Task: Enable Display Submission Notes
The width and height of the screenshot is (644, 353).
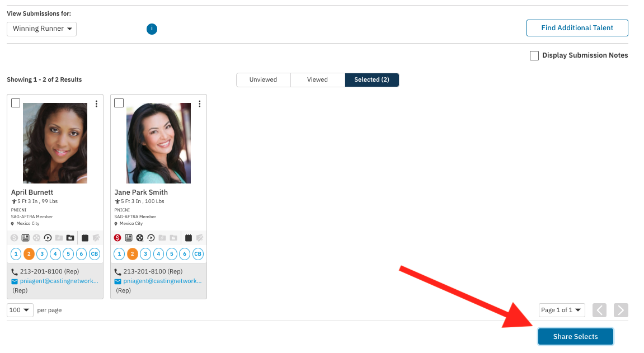Action: coord(534,55)
